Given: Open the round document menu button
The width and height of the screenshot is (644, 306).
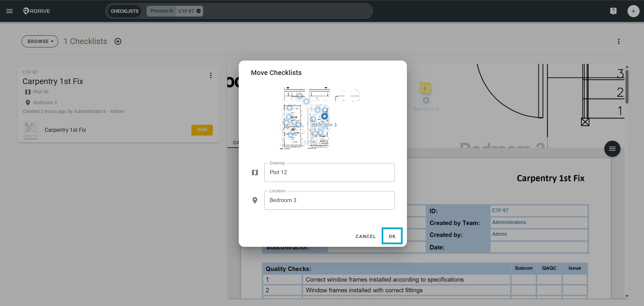Looking at the screenshot, I should coord(612,149).
